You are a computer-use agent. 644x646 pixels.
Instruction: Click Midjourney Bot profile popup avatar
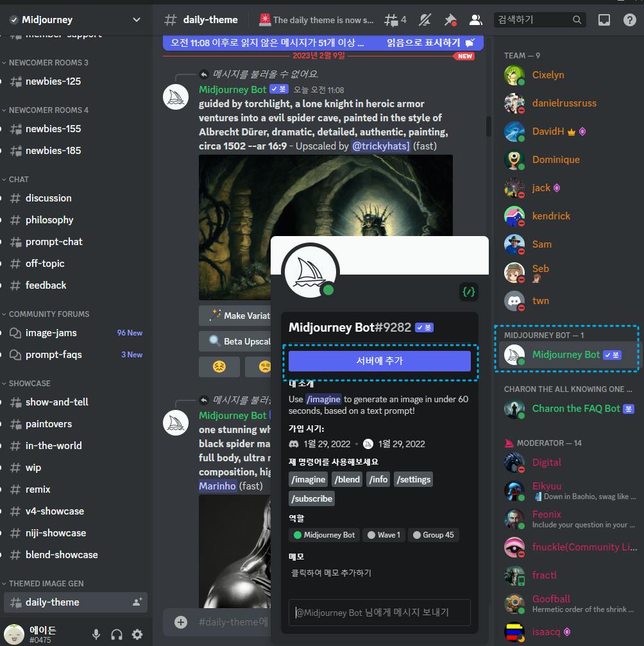click(x=310, y=271)
